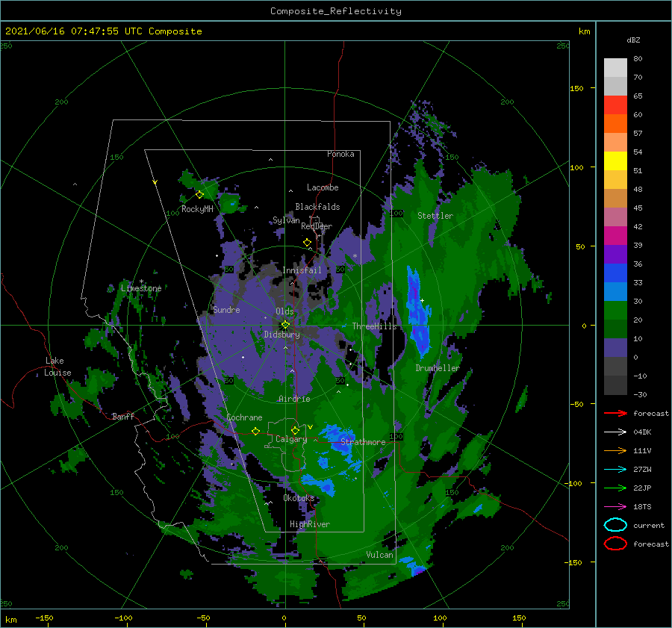The height and width of the screenshot is (628, 672).
Task: Click the asterisk marker above Limestone
Action: [141, 282]
